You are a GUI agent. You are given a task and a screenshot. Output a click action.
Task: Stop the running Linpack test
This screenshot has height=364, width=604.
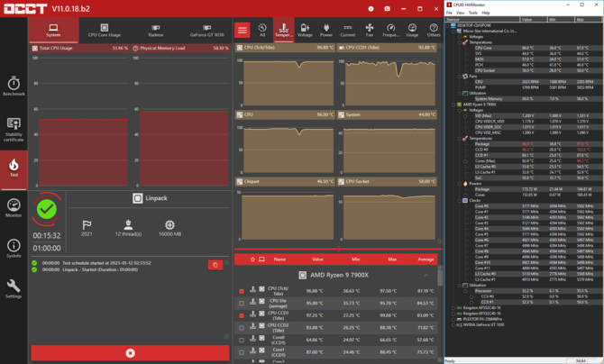coord(130,353)
